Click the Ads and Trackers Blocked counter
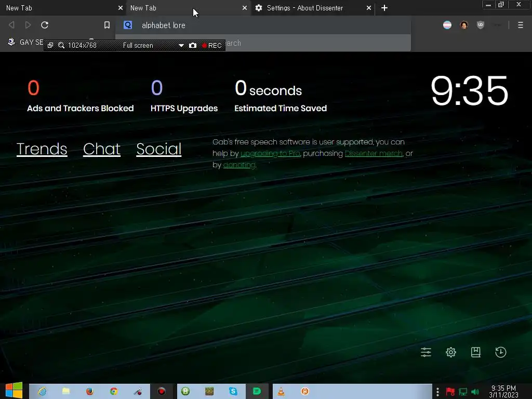 80,96
